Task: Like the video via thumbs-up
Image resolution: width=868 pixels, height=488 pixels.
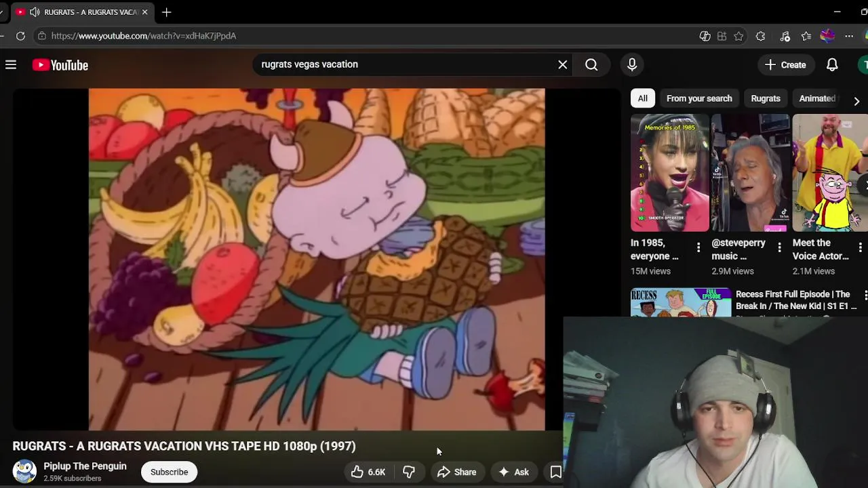Action: tap(368, 472)
